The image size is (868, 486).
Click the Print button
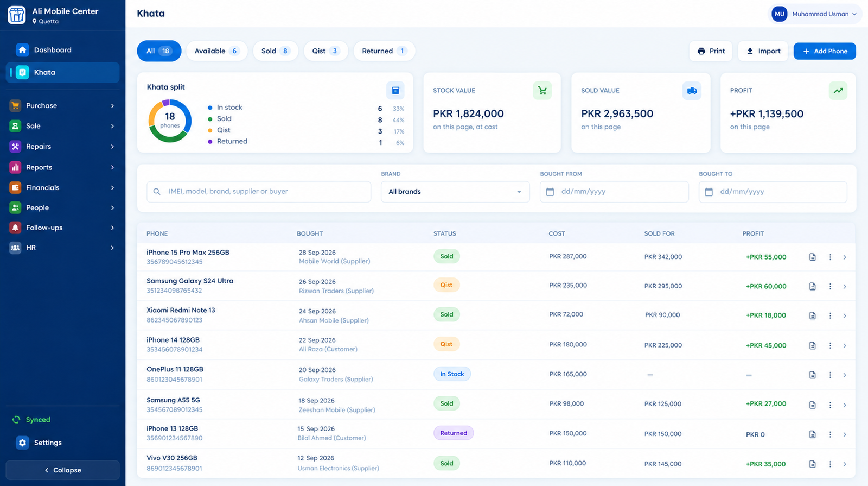tap(711, 51)
